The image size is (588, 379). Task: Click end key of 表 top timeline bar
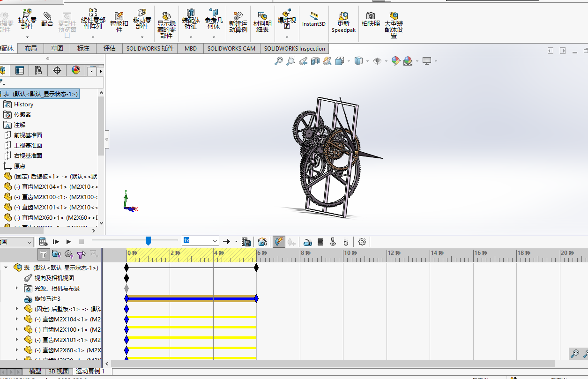256,268
